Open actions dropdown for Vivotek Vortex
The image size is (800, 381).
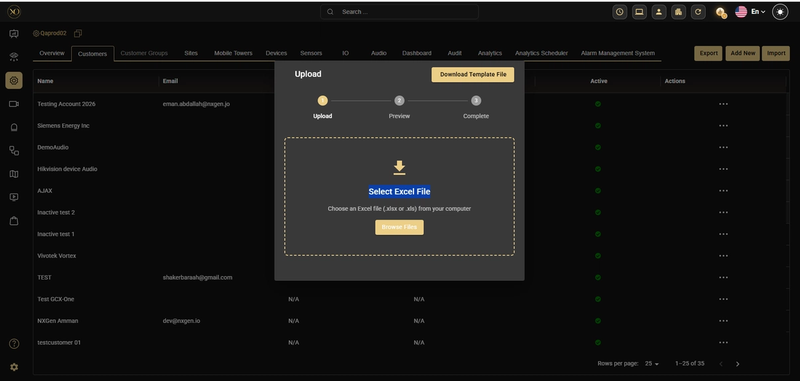click(x=723, y=256)
